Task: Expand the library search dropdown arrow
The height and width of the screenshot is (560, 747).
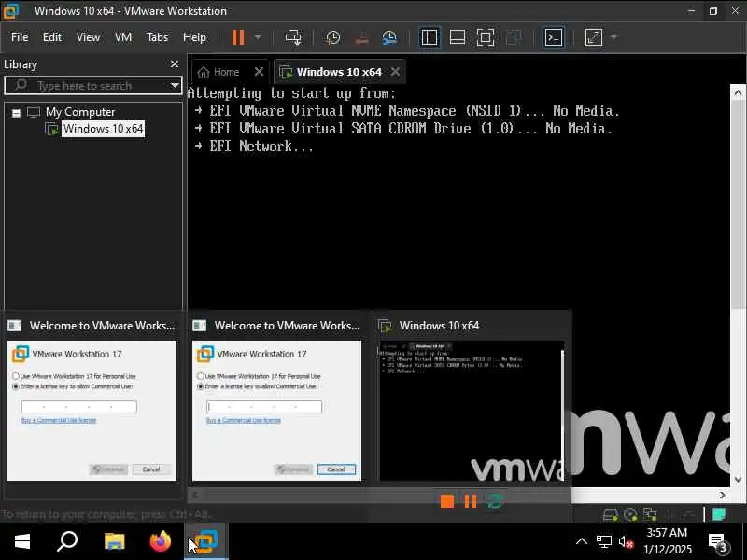Action: [175, 86]
